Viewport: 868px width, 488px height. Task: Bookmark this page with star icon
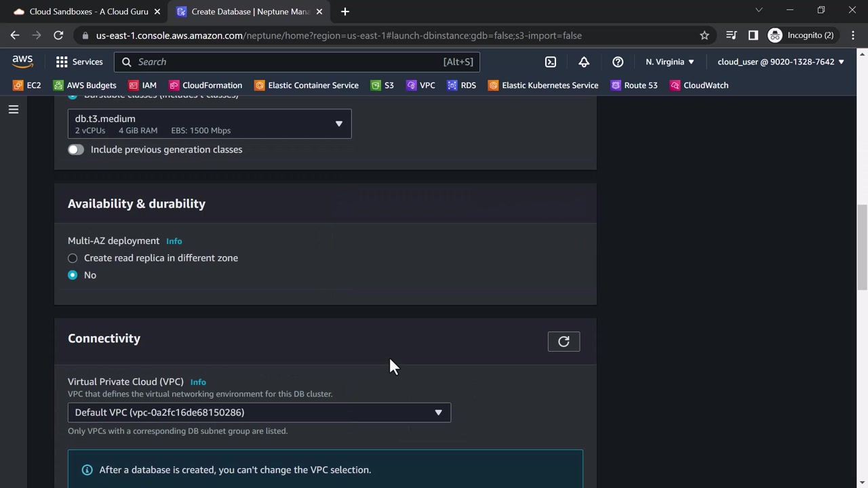click(x=705, y=35)
